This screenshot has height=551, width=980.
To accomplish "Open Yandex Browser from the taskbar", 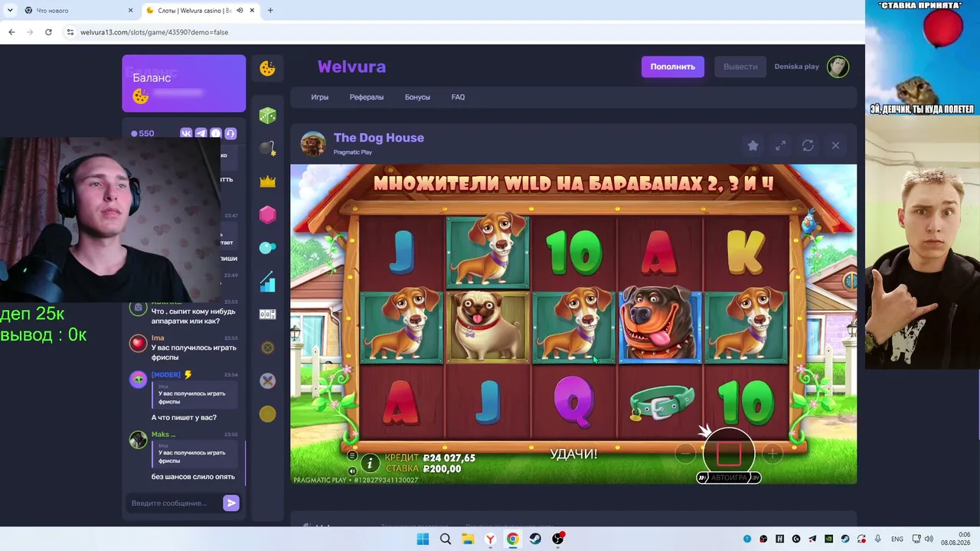I will 490,539.
